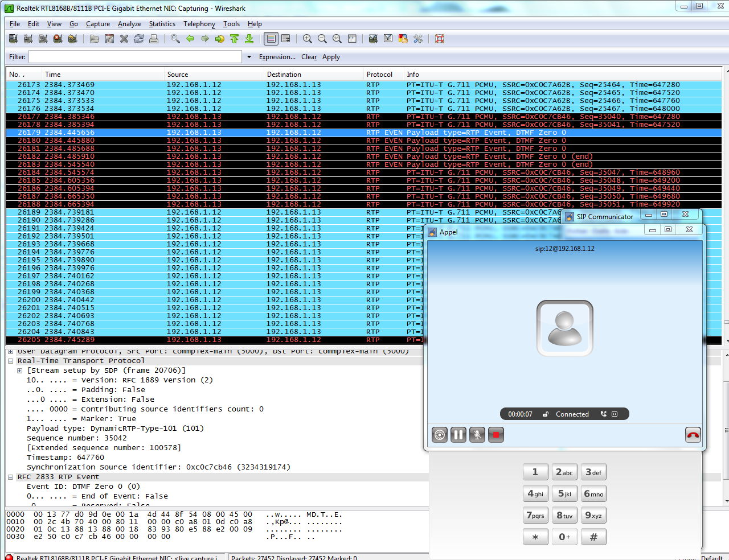Stop the running capture icon
729x560 pixels.
(x=58, y=39)
